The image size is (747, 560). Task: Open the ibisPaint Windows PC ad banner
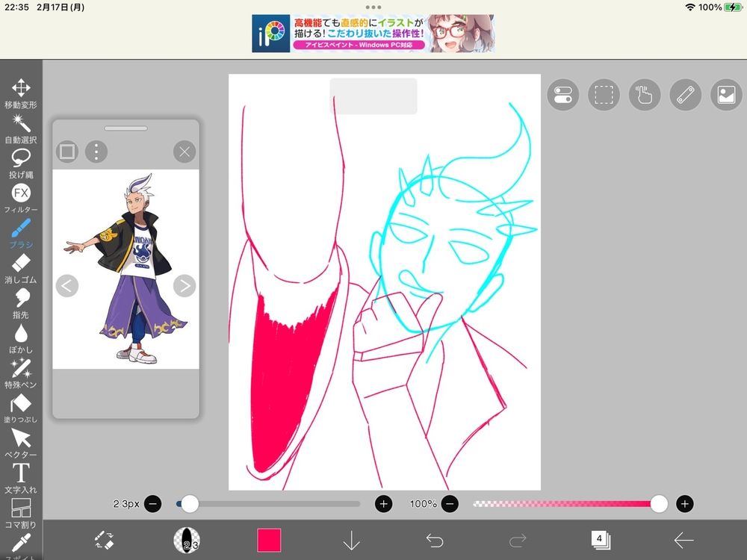coord(373,34)
